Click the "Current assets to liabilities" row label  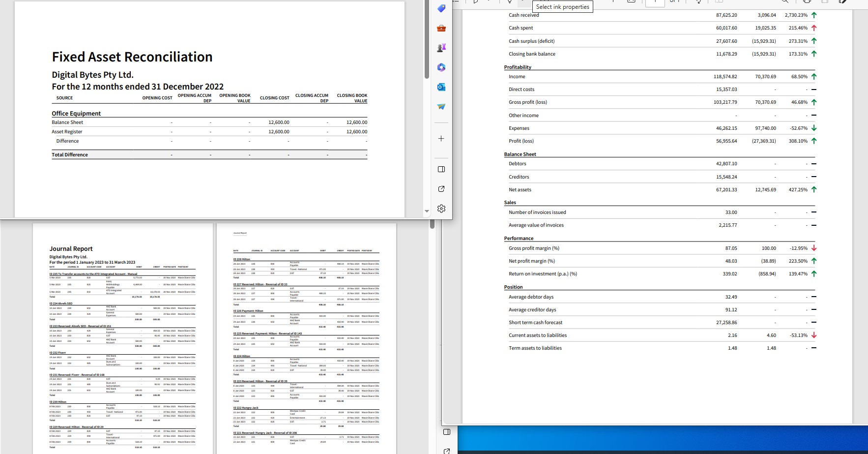click(538, 335)
